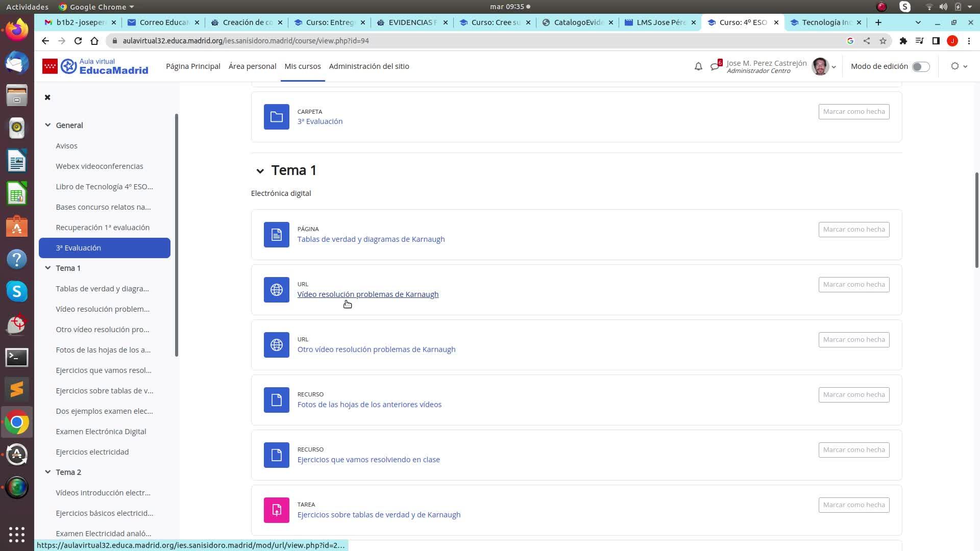Click the EducaMadrid Aula virtual logo
This screenshot has width=980, height=551.
pos(95,66)
